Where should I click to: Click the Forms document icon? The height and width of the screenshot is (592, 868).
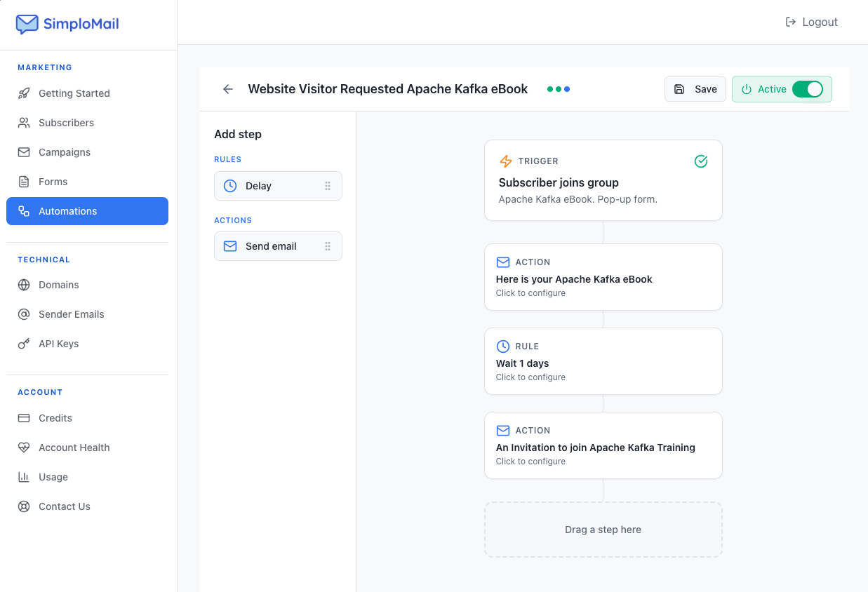coord(24,182)
